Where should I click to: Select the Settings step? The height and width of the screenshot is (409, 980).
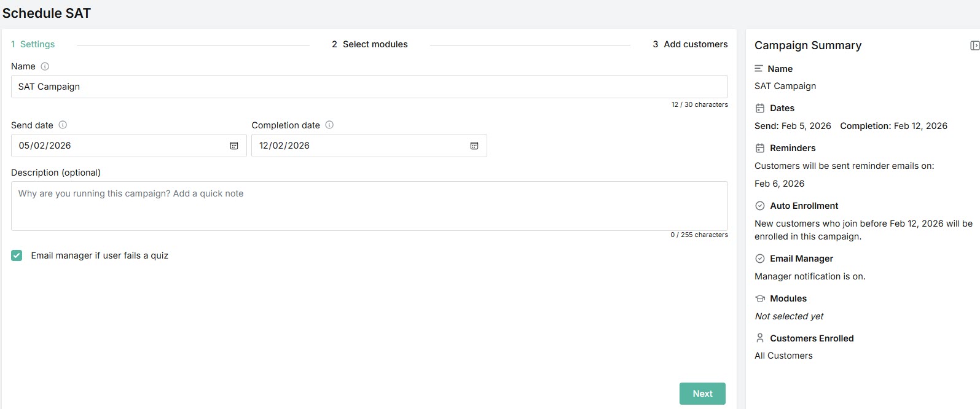point(33,44)
